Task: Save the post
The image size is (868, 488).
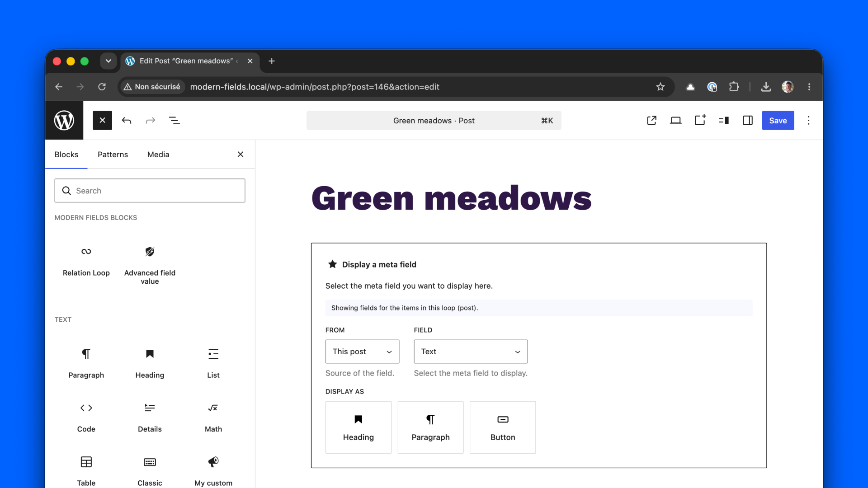Action: [778, 121]
